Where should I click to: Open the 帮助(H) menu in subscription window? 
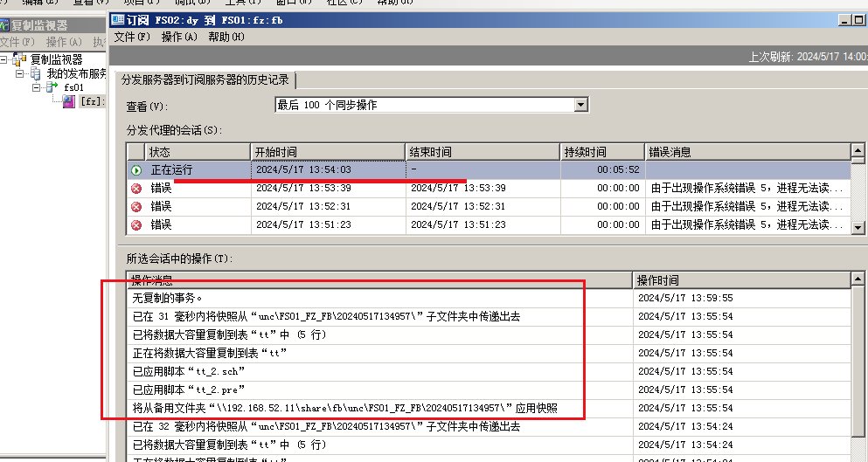coord(226,37)
